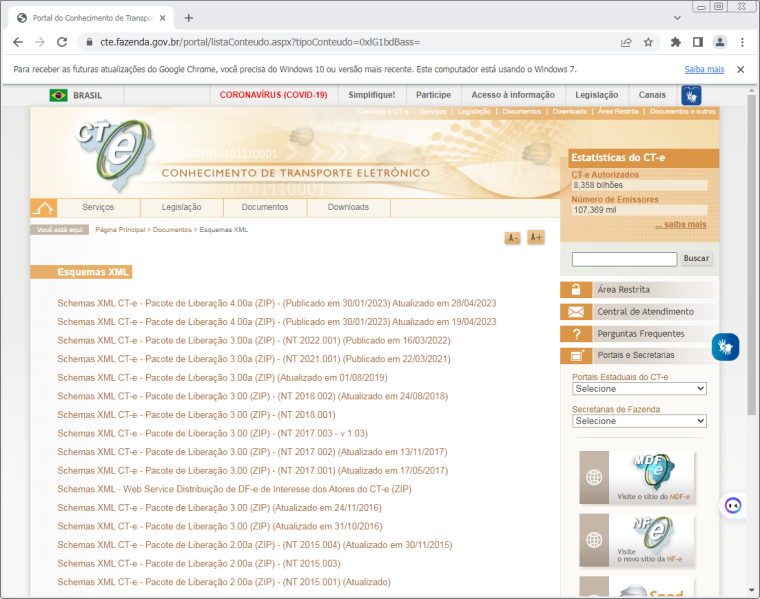Click the share page icon in address bar
Image resolution: width=760 pixels, height=599 pixels.
click(626, 42)
